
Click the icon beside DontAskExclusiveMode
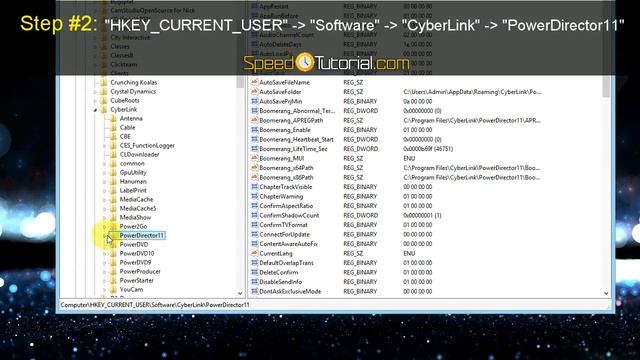pyautogui.click(x=254, y=291)
